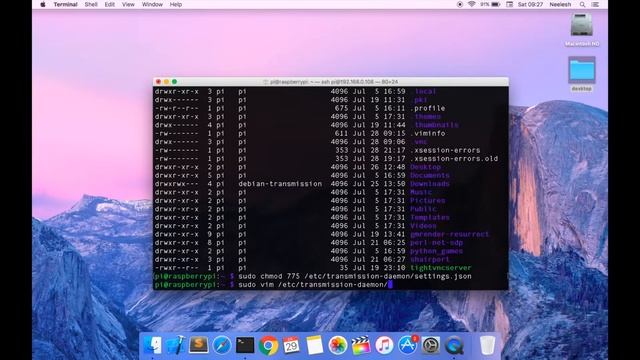The height and width of the screenshot is (360, 640).
Task: Open the Wi-Fi status menu
Action: pos(471,4)
